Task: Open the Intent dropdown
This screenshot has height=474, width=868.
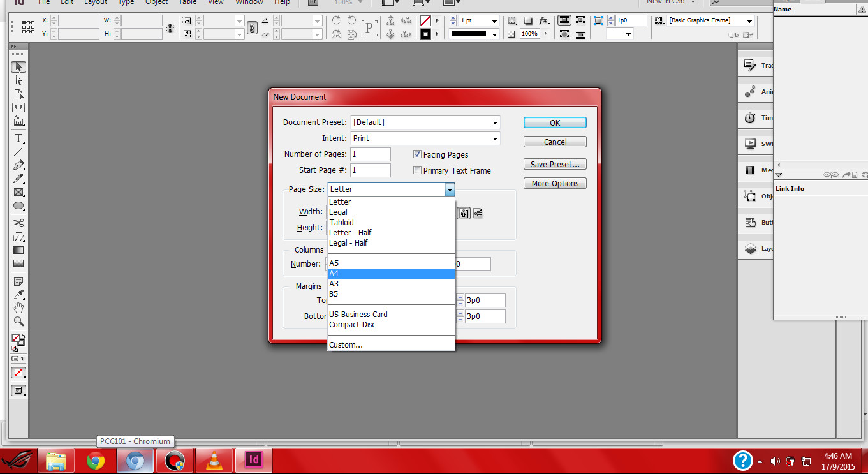Action: pos(495,138)
